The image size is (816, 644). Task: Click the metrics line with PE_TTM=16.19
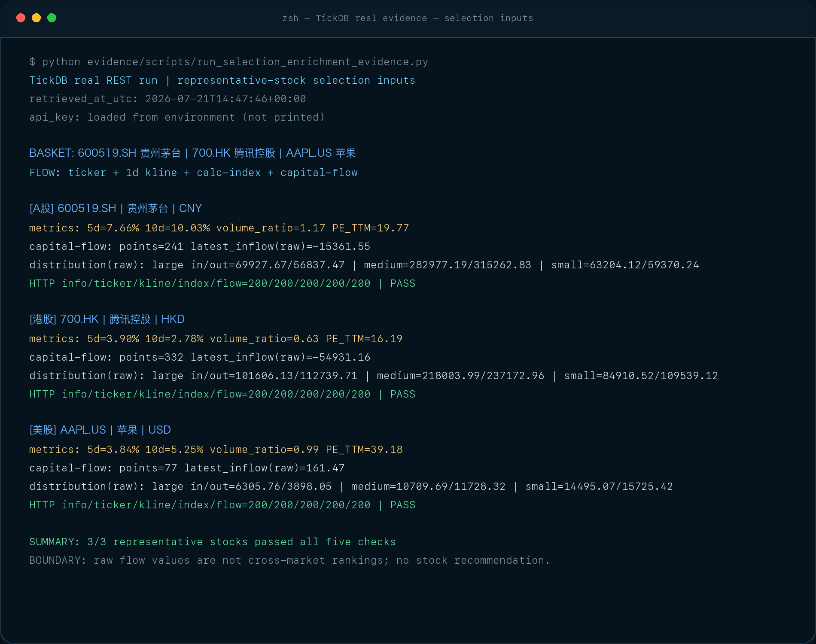coord(216,339)
